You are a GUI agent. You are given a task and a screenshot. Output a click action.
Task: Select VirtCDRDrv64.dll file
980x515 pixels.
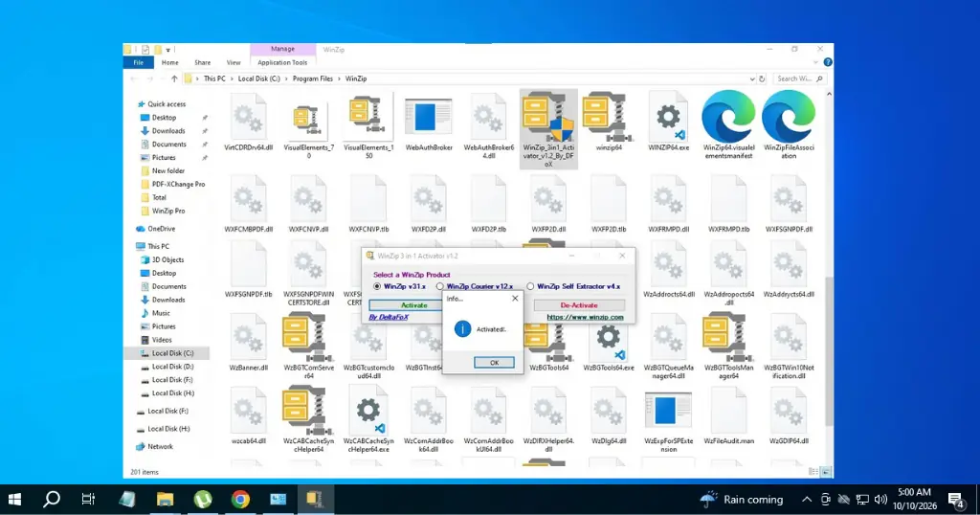[248, 123]
